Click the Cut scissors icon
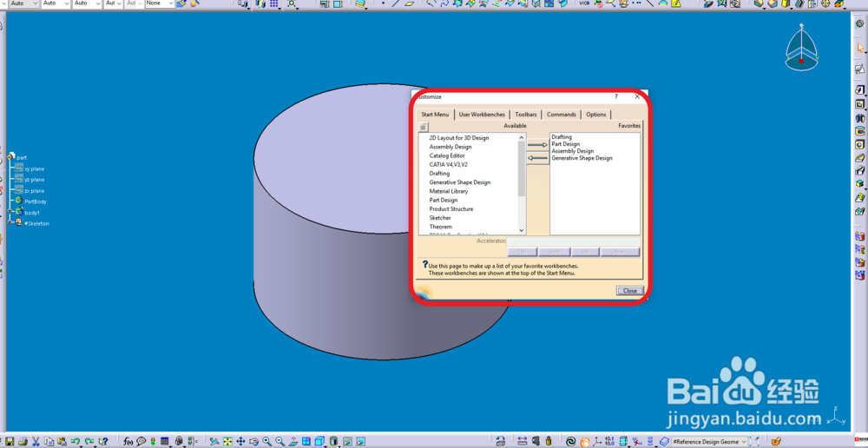Viewport: 868px width, 448px height. coord(36,441)
